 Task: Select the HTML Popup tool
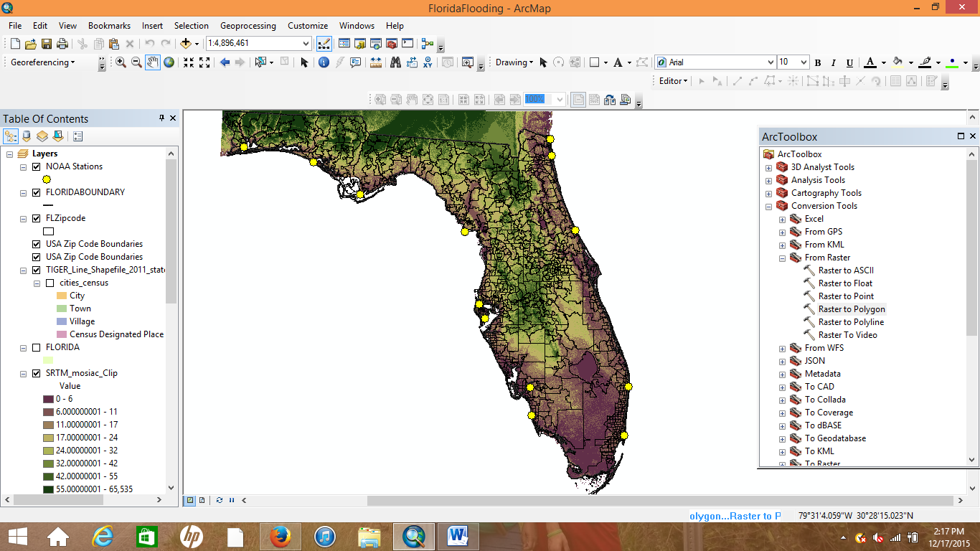tap(355, 62)
